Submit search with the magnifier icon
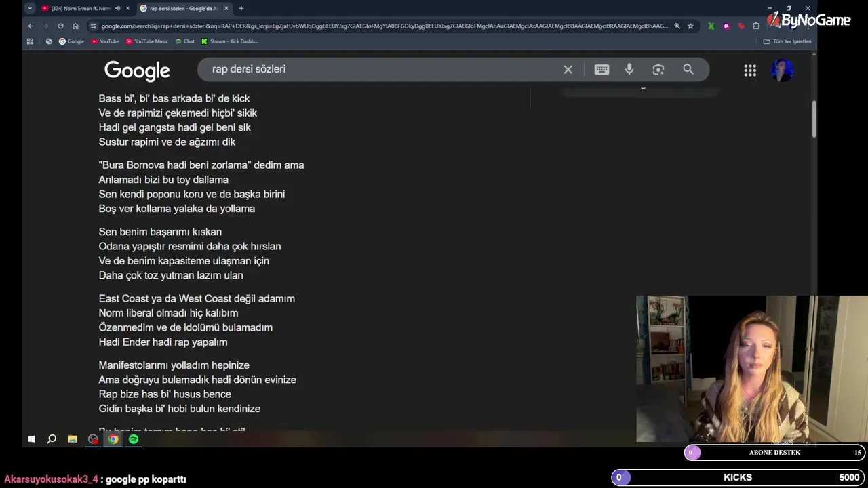The width and height of the screenshot is (868, 488). pos(688,69)
